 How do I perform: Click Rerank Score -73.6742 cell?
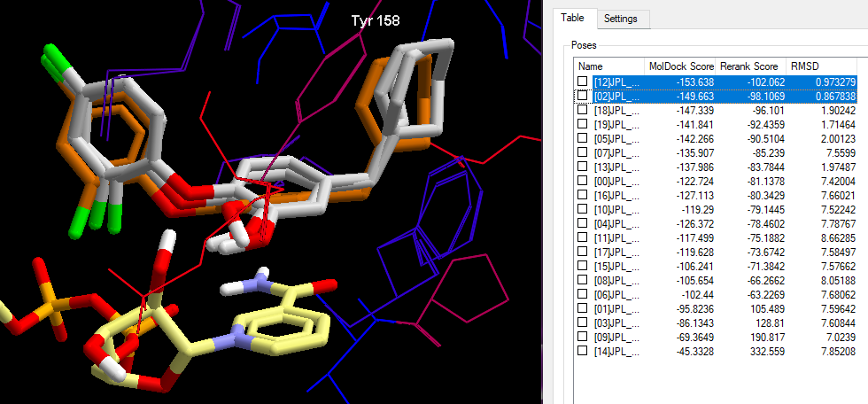tap(765, 252)
